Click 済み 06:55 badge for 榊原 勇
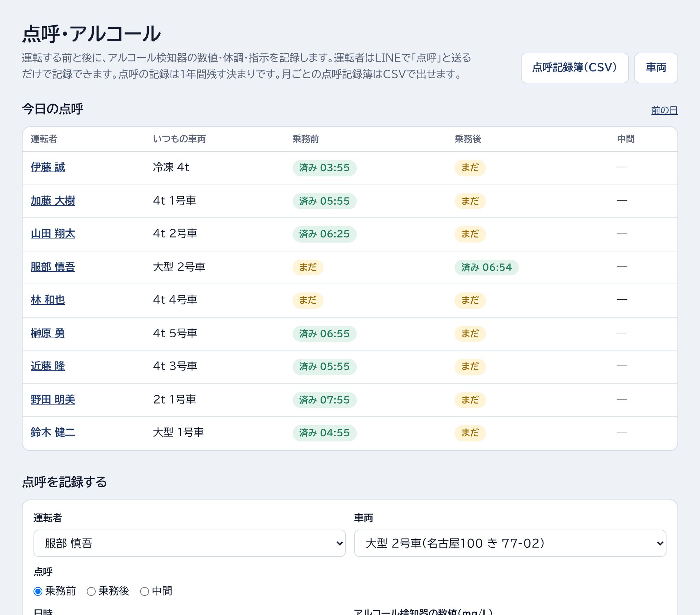Screen dimensions: 700x615 pyautogui.click(x=324, y=334)
